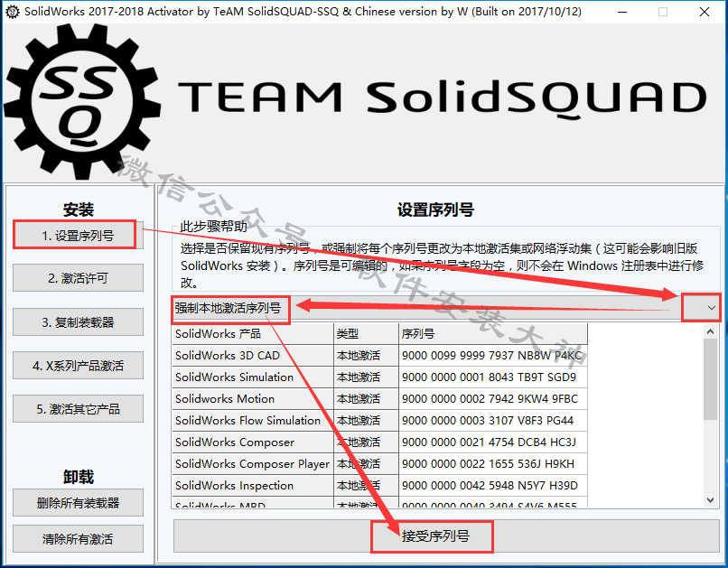The image size is (728, 568).
Task: Edit serial 9000 0000 0003 3107 V8F3 PG44
Action: pyautogui.click(x=493, y=421)
